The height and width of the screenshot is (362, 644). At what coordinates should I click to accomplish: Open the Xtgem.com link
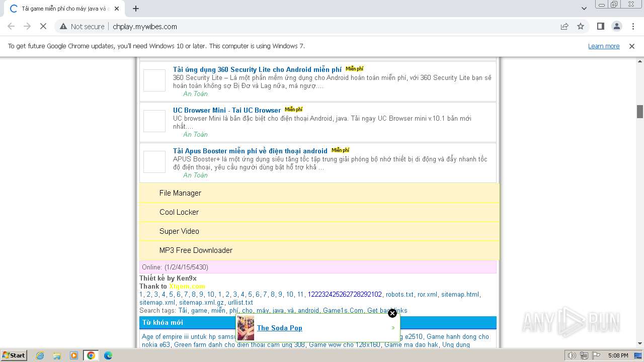point(187,286)
